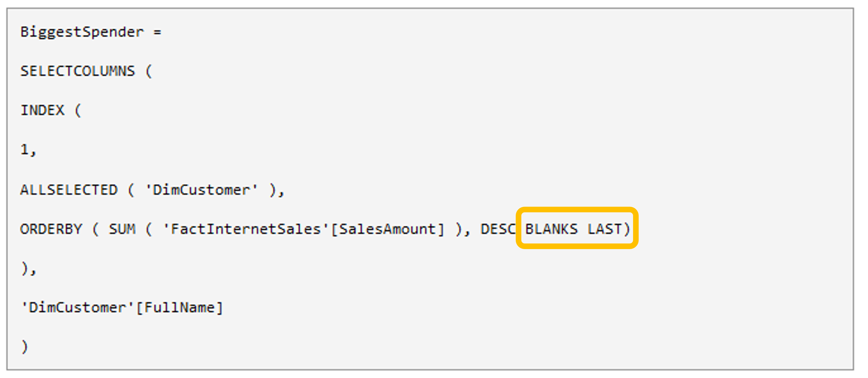Click the closing parenthesis comma after ORDERBY line
This screenshot has height=378, width=868.
click(x=28, y=269)
